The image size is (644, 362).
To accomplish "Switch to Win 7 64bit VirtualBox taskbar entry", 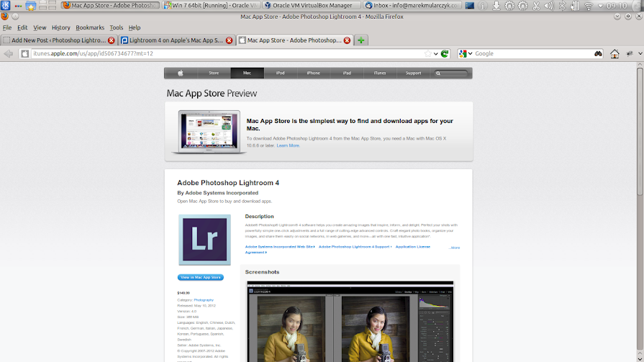I will (211, 5).
